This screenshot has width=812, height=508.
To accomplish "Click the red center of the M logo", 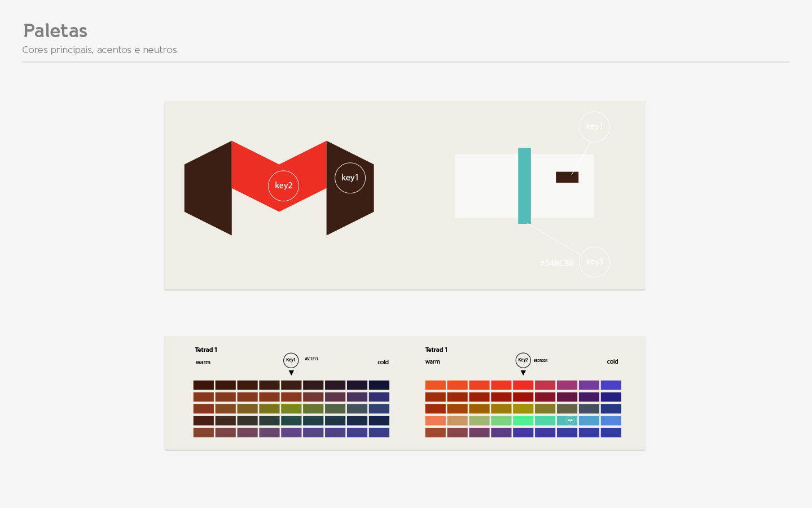I will tap(279, 176).
